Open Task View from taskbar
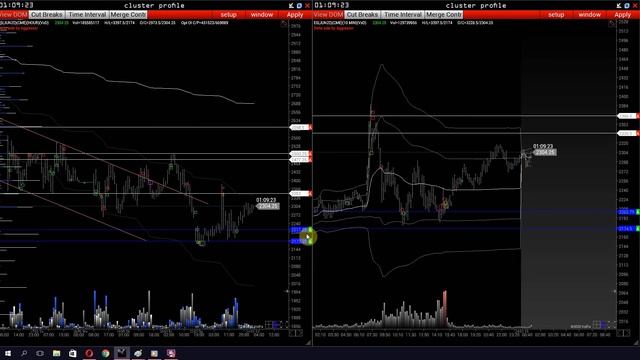Image resolution: width=640 pixels, height=360 pixels. tap(40, 353)
